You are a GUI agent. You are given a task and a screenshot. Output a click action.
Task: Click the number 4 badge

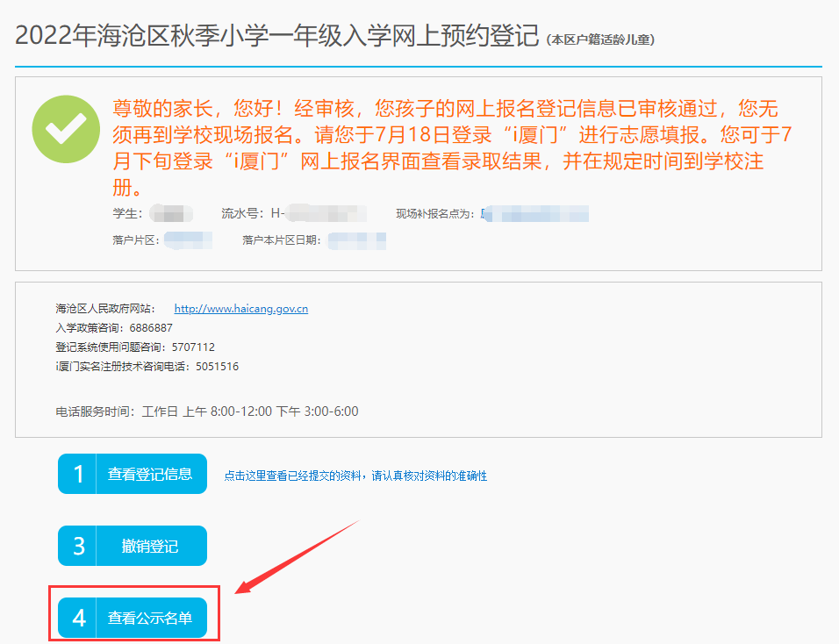[78, 618]
